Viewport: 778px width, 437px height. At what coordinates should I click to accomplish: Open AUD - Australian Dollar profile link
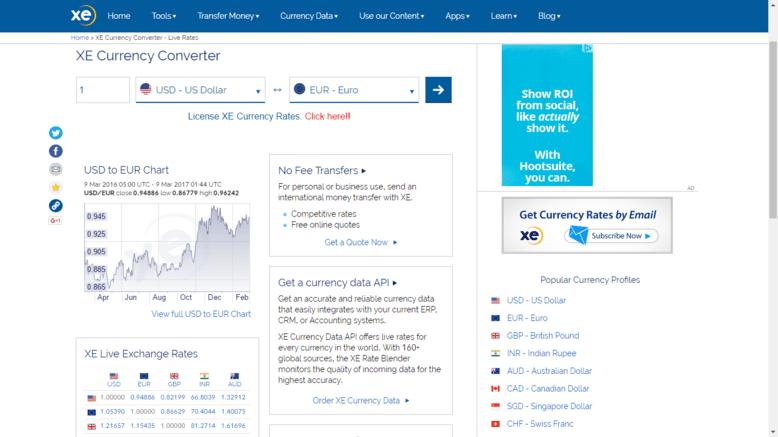pos(549,371)
